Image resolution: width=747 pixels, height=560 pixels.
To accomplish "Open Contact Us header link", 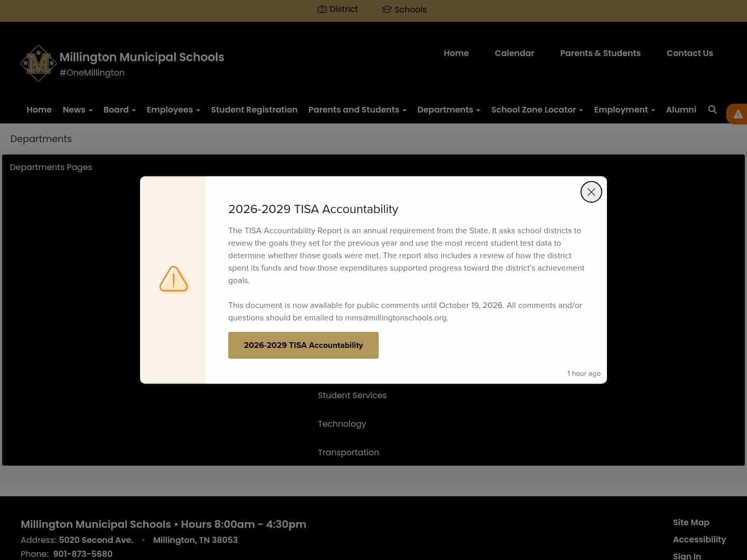I will pyautogui.click(x=689, y=53).
